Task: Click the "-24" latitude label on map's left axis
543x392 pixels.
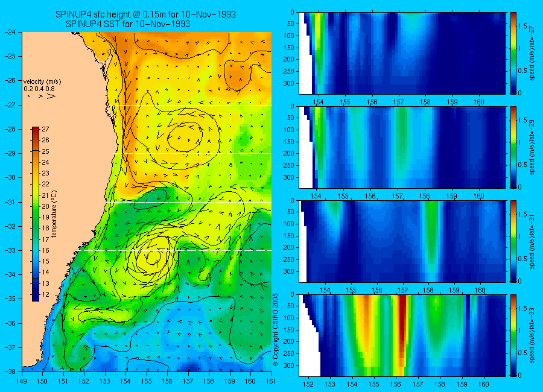Action: coord(10,32)
